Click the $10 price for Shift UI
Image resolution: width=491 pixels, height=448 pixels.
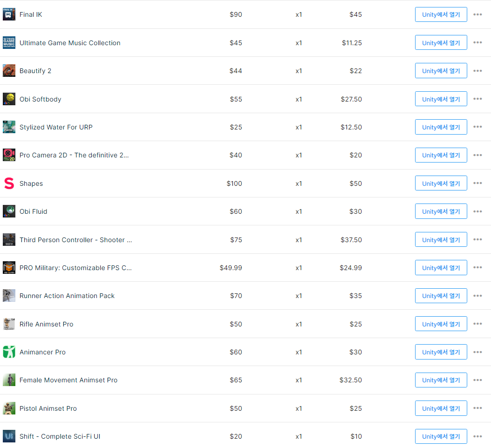click(356, 436)
